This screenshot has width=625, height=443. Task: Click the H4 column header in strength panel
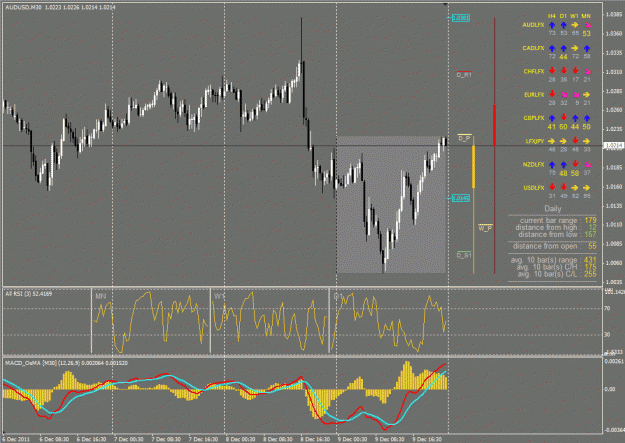point(552,16)
